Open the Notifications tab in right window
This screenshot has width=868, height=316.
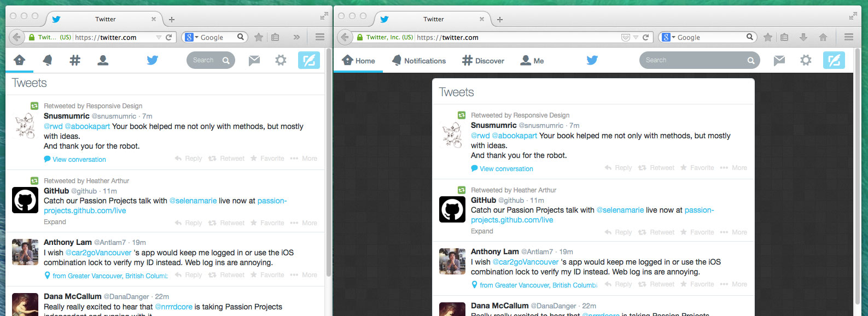(x=419, y=61)
